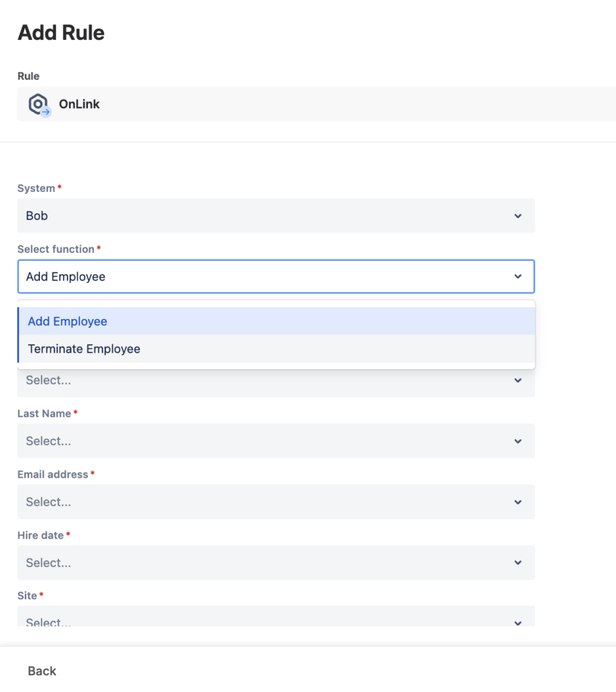Open the Last Name select box
The height and width of the screenshot is (692, 616).
tap(270, 441)
